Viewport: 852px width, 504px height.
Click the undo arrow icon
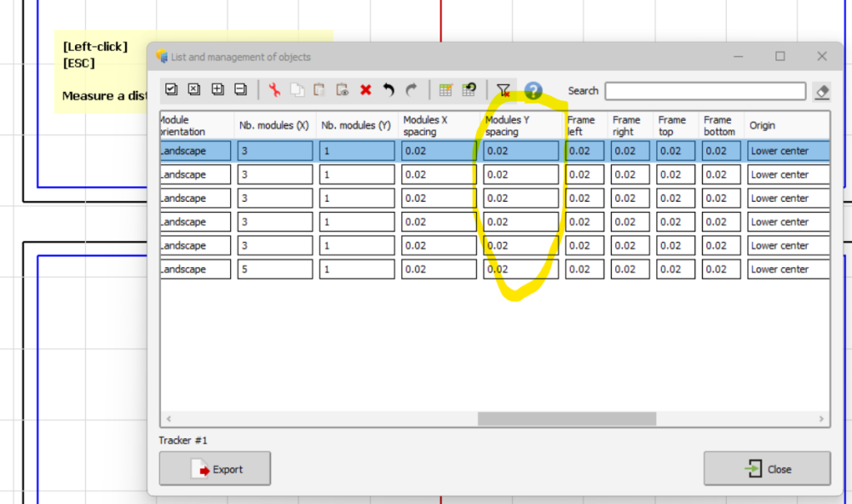389,89
